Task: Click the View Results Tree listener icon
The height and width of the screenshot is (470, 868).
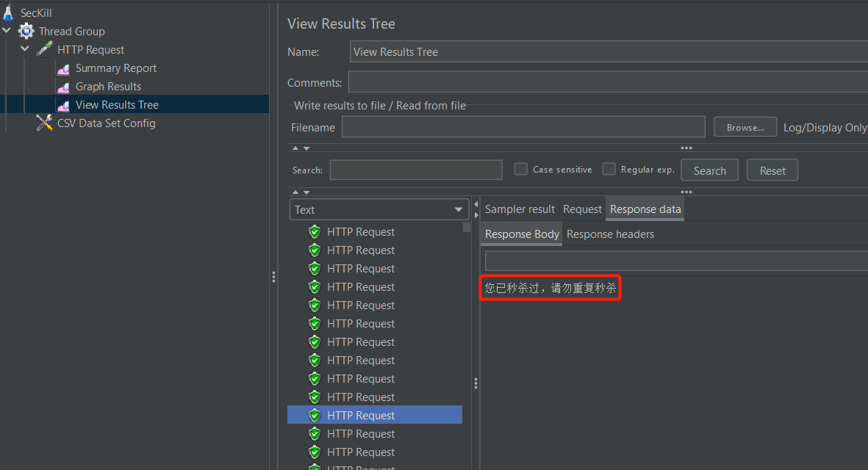Action: (x=64, y=105)
